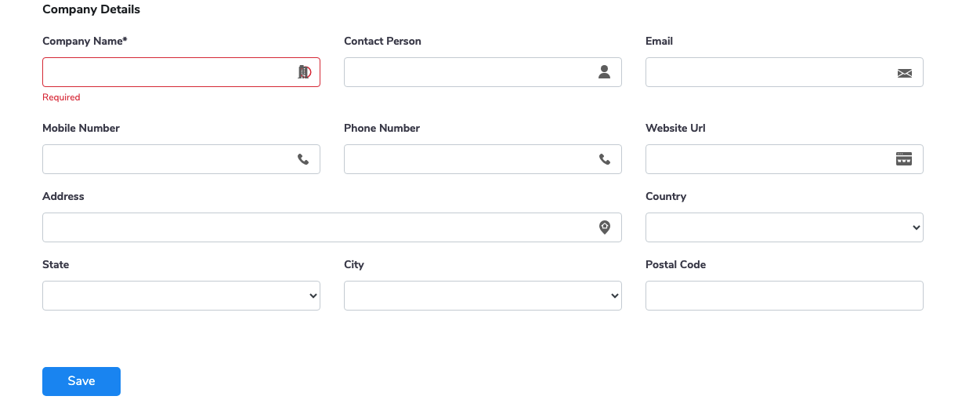Click inside the Mobile Number field
The image size is (980, 407).
tap(181, 159)
